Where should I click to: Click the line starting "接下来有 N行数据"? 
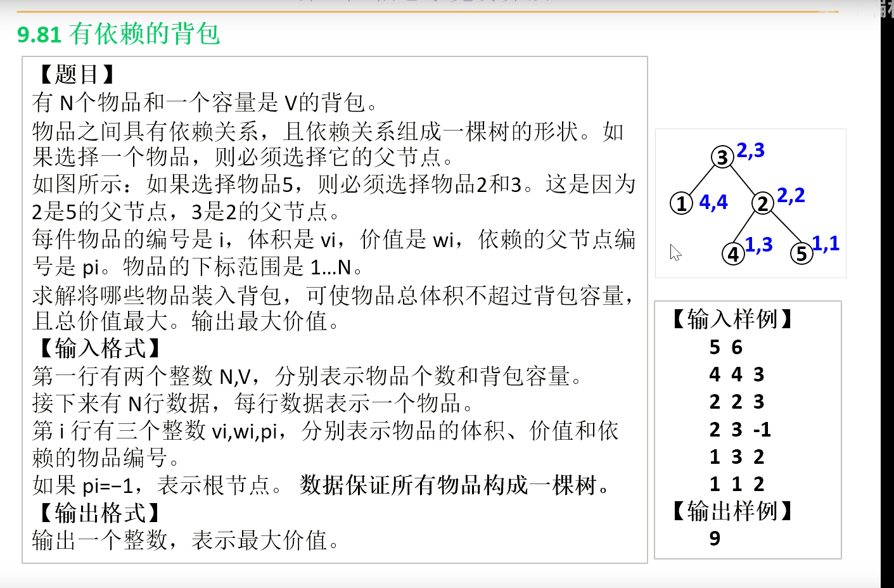point(254,403)
